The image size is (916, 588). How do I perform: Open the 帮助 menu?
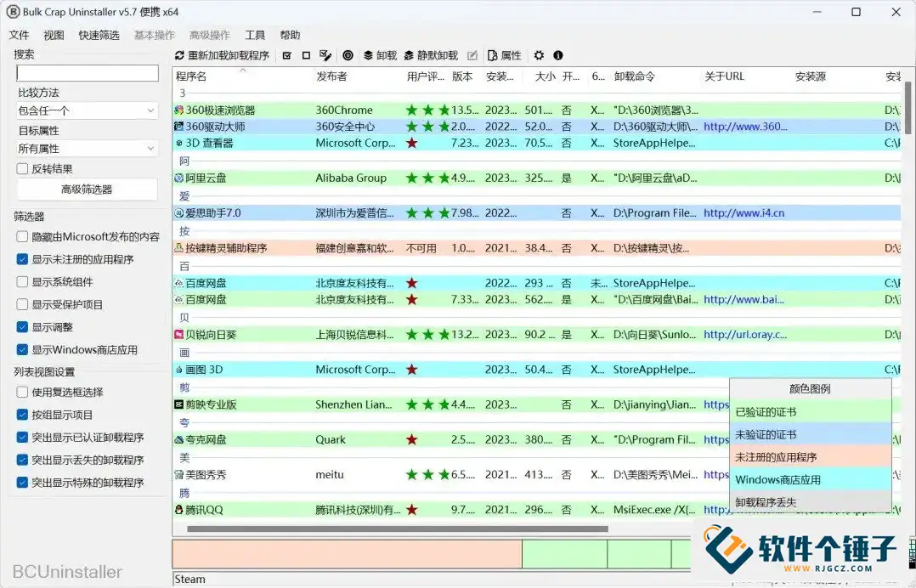pyautogui.click(x=290, y=35)
